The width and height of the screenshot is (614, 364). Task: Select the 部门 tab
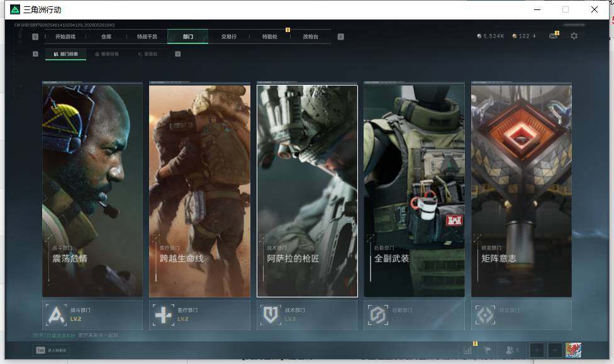[x=187, y=36]
